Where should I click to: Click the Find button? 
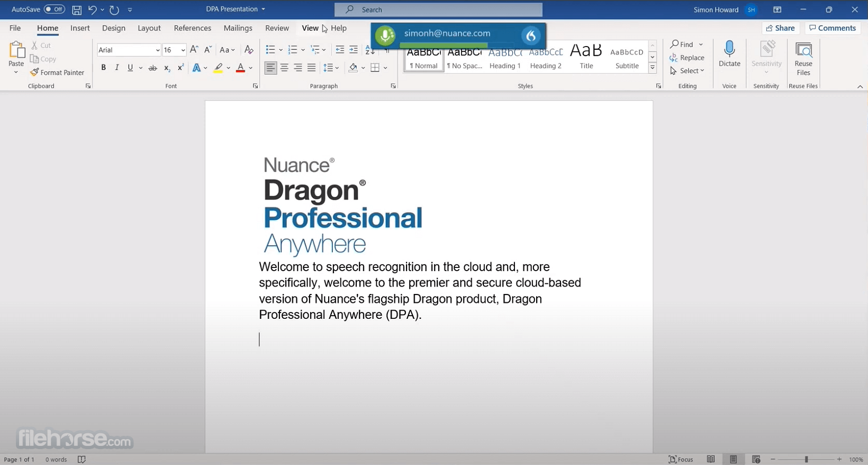[x=682, y=44]
